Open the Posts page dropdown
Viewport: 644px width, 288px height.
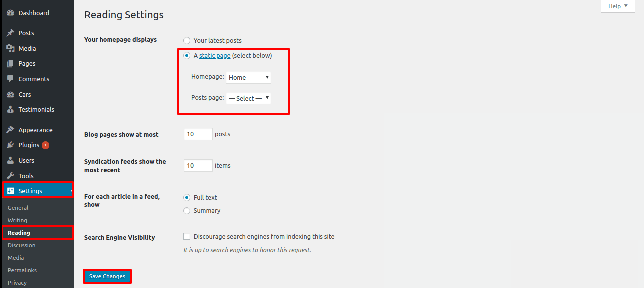pos(248,98)
